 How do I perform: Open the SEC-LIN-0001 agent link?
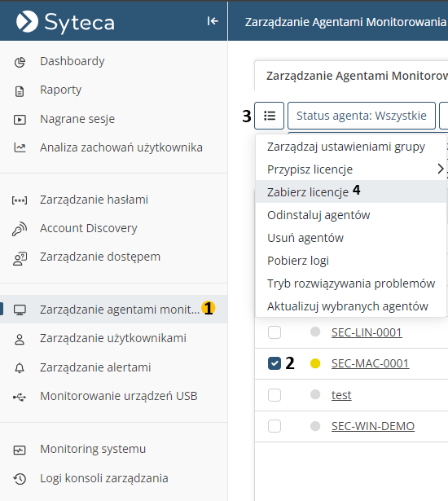point(367,332)
